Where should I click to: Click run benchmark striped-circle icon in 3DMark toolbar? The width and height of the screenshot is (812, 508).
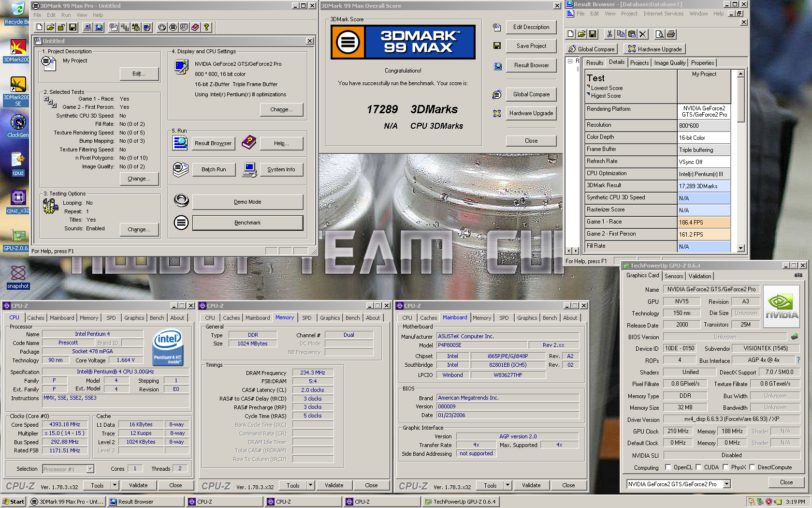(x=173, y=28)
